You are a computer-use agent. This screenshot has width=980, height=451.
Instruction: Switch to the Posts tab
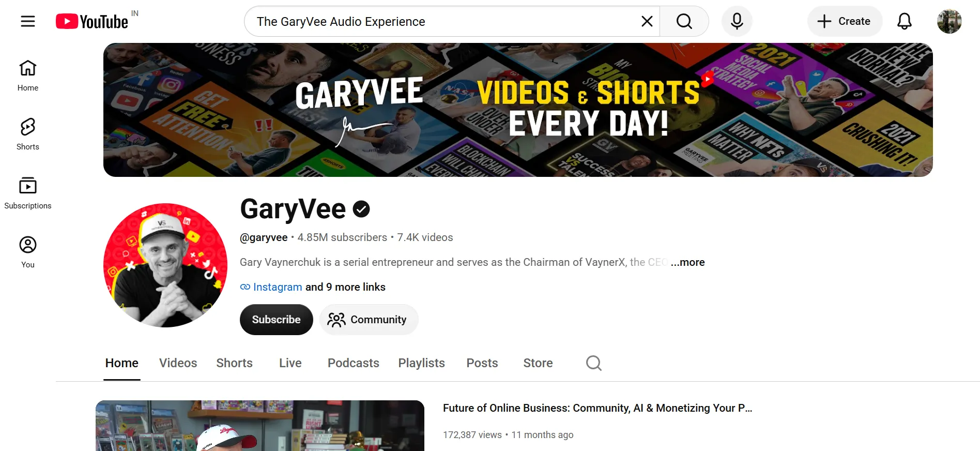(x=482, y=363)
